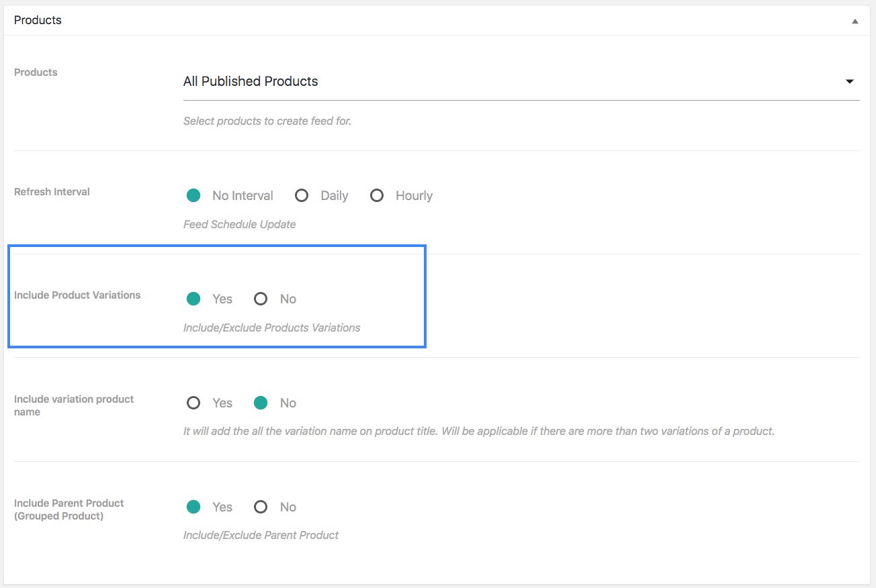Image resolution: width=876 pixels, height=588 pixels.
Task: Choose No for Include Parent Product
Action: coord(261,507)
